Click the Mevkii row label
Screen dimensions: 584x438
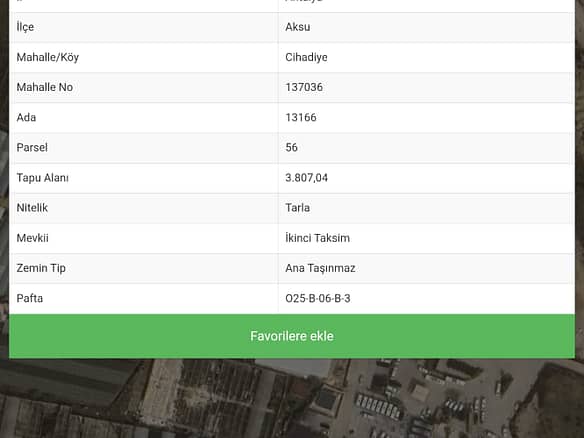tap(32, 238)
